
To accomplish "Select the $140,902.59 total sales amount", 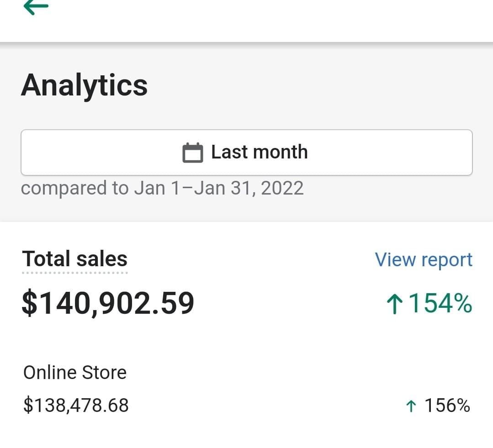I will click(108, 303).
